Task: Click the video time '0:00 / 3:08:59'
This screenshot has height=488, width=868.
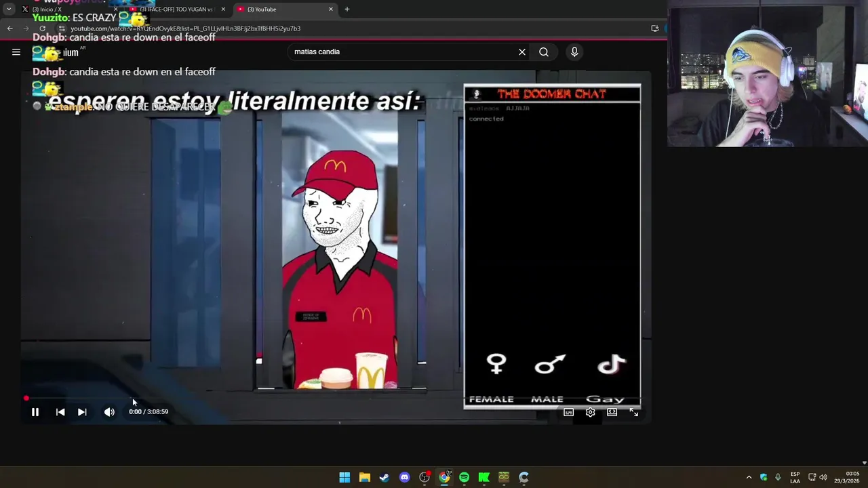Action: (149, 411)
